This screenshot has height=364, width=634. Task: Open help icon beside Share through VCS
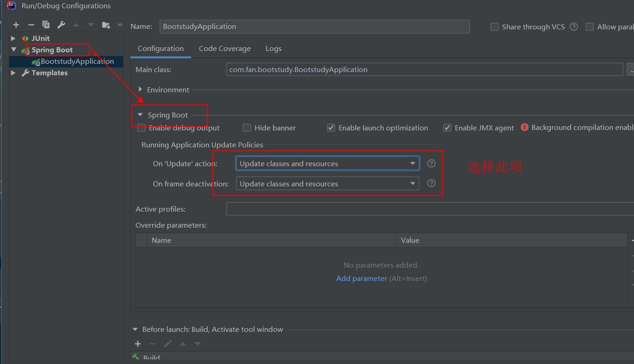click(x=574, y=27)
